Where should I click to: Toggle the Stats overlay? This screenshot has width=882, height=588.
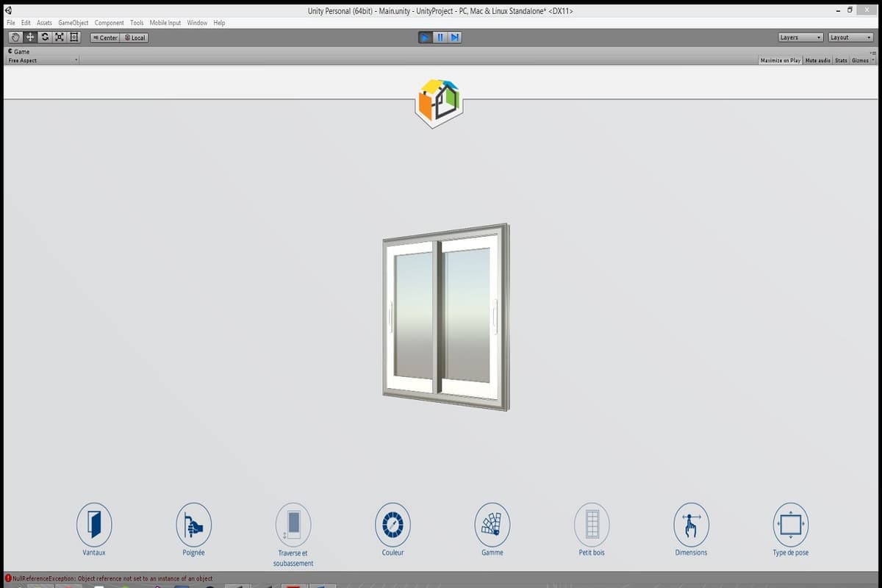point(841,60)
